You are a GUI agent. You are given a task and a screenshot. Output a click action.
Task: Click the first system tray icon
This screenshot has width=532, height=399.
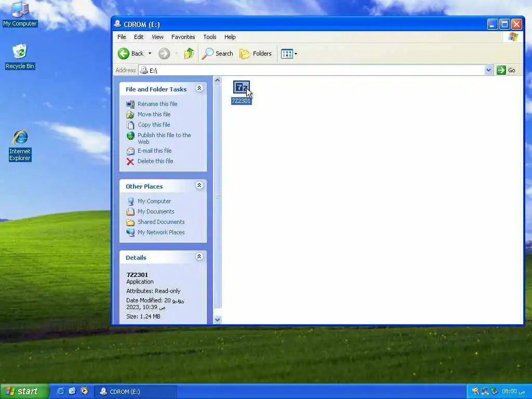pyautogui.click(x=476, y=392)
